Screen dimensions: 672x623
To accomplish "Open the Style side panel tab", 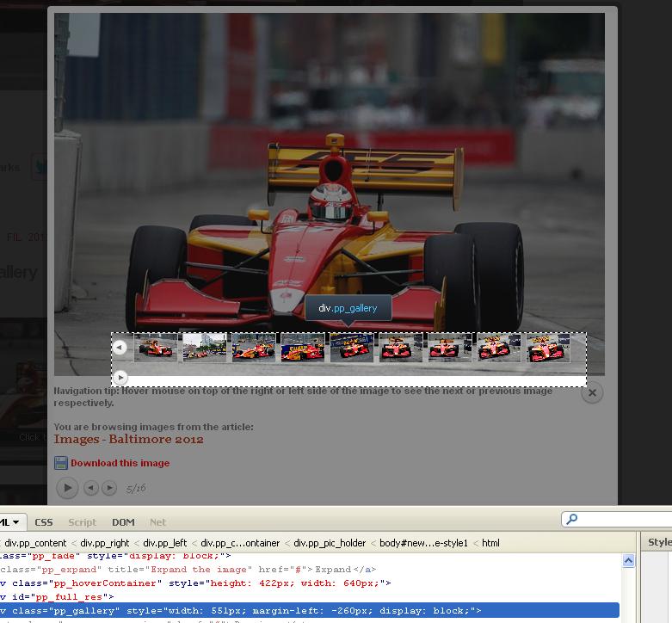I will tap(660, 542).
